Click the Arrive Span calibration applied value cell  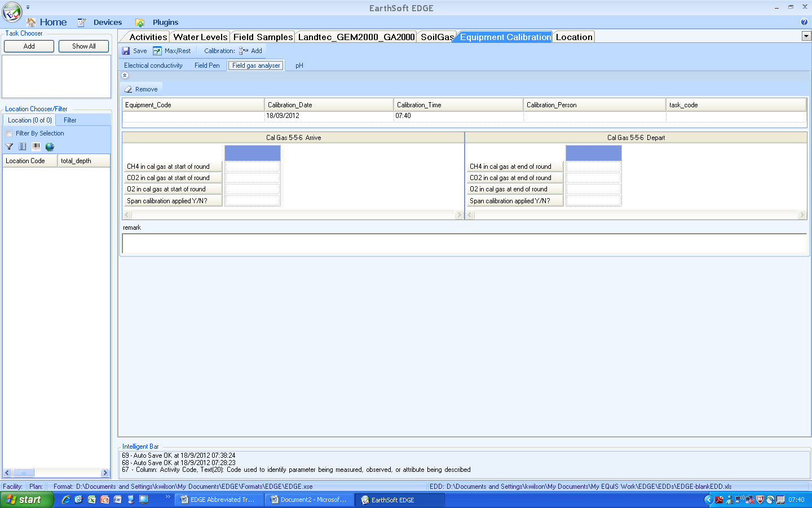(x=252, y=201)
